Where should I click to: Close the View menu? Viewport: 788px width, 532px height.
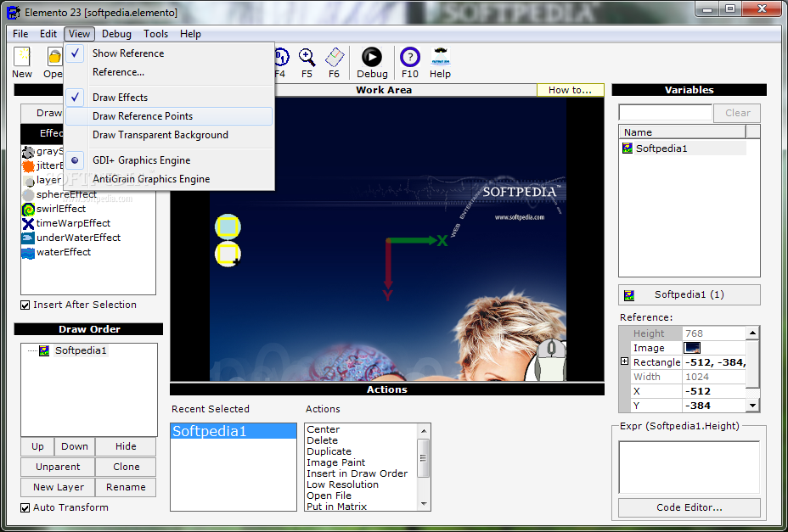click(80, 34)
